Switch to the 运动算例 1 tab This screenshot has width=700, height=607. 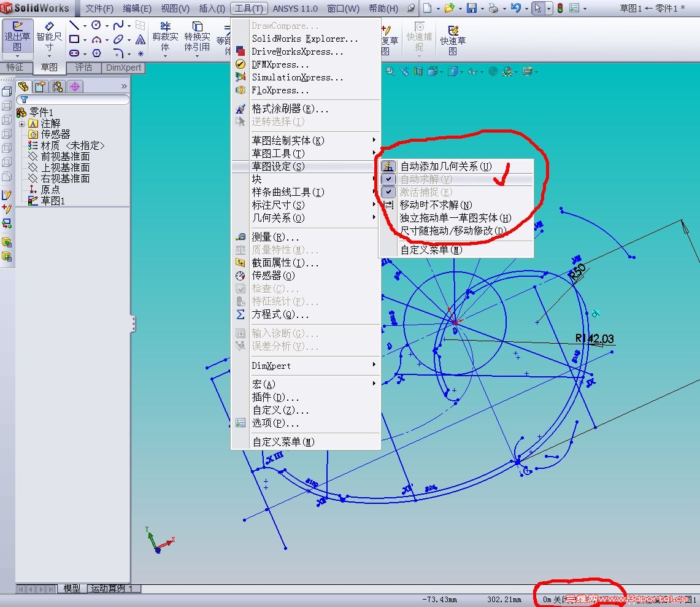(112, 588)
